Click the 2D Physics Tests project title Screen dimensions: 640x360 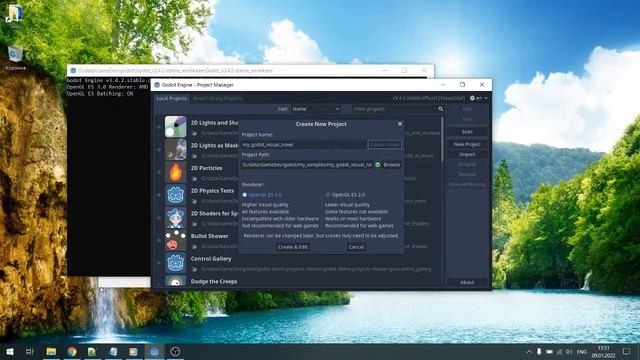click(212, 191)
